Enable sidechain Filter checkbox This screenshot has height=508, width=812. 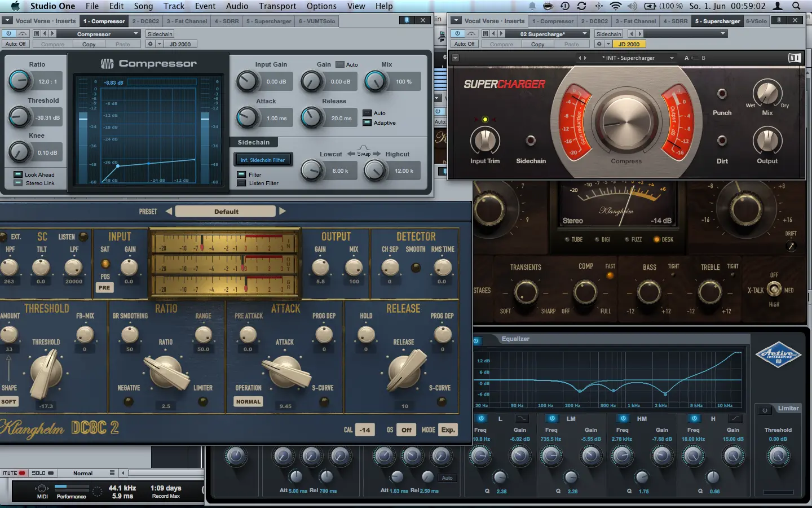tap(241, 174)
